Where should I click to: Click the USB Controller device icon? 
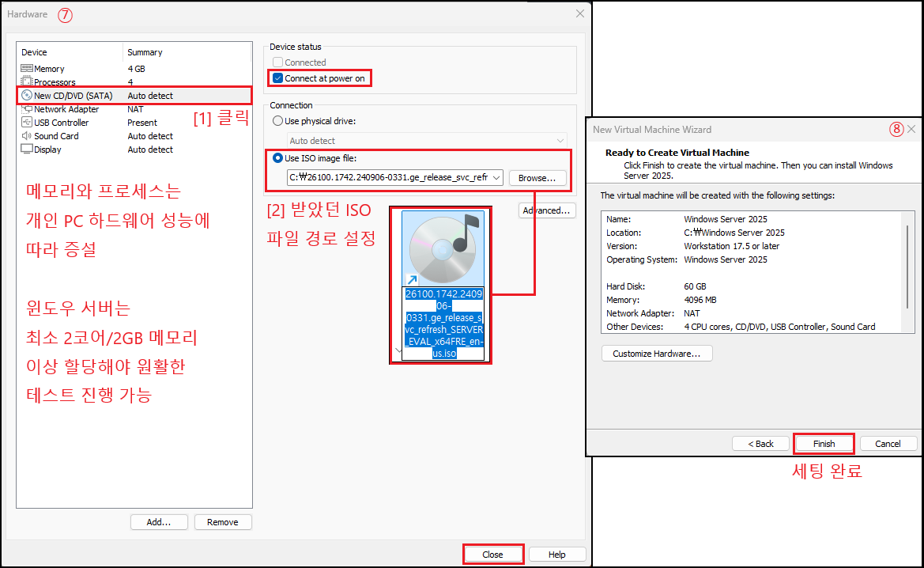[27, 122]
